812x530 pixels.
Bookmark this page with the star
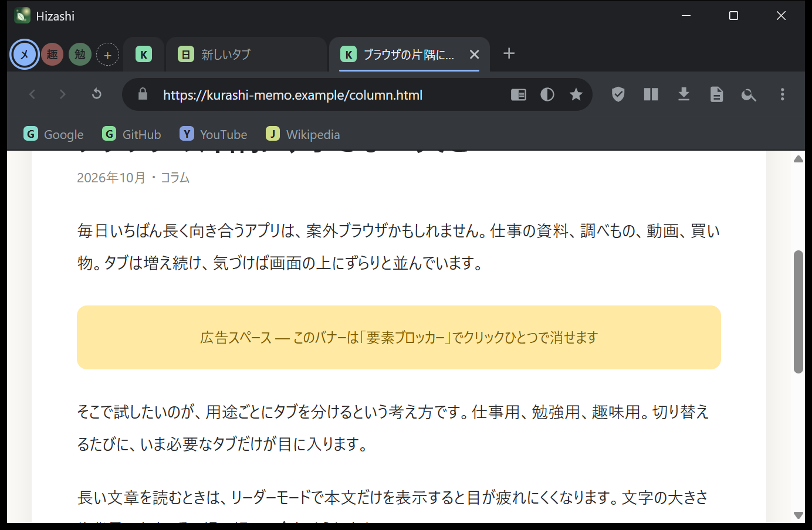(576, 94)
